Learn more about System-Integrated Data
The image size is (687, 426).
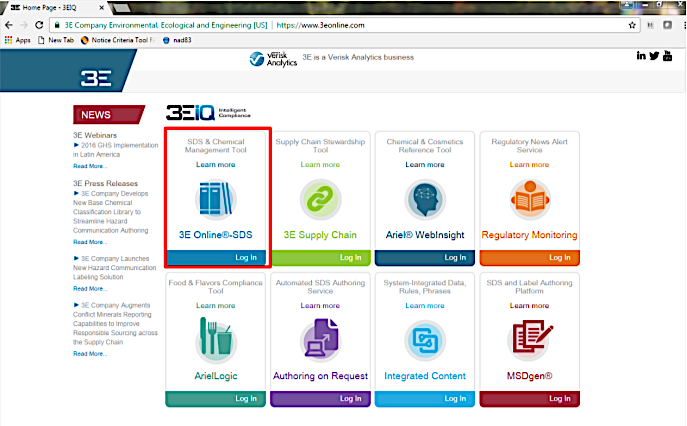425,305
